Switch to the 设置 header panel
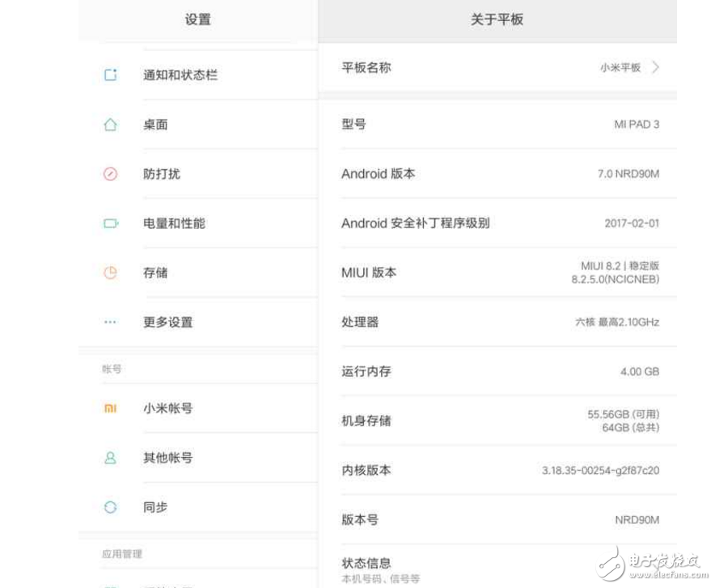This screenshot has width=715, height=588. (x=198, y=19)
